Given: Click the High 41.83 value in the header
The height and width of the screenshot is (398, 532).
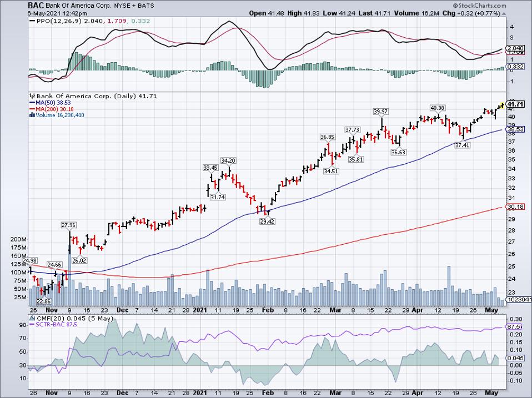Looking at the screenshot, I should (303, 13).
